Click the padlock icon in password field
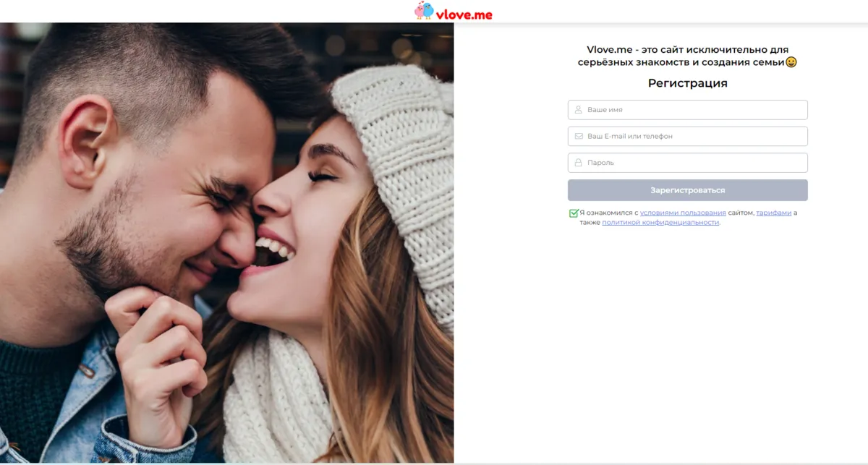This screenshot has width=868, height=465. tap(579, 163)
